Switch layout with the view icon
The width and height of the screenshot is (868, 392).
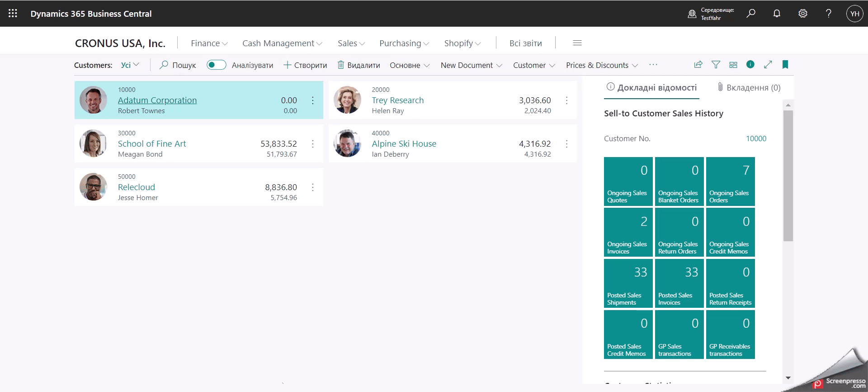733,65
